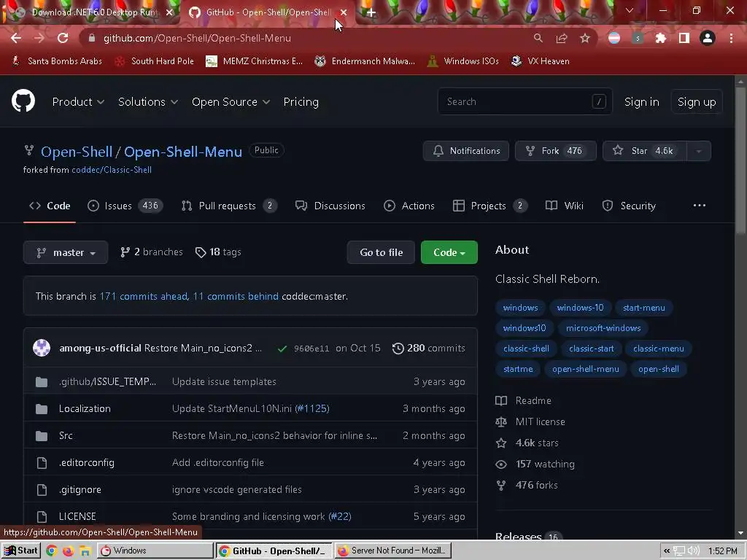The width and height of the screenshot is (747, 560).
Task: Open a new browser tab with plus icon
Action: (371, 12)
